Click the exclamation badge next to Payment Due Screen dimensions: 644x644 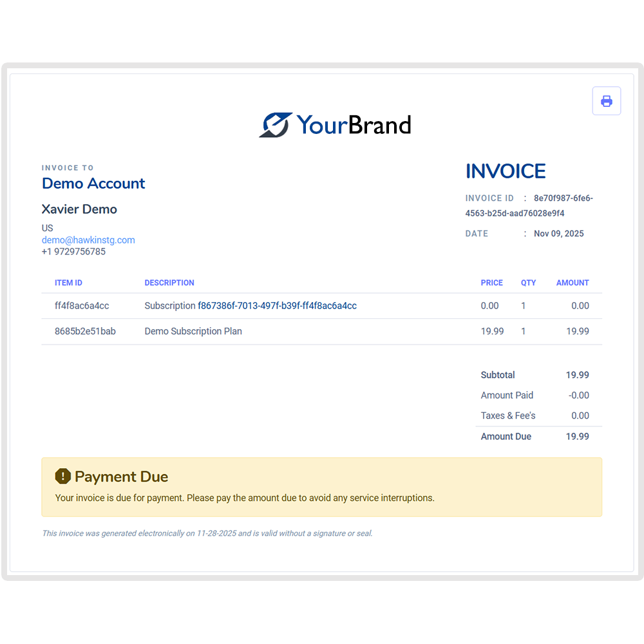coord(62,477)
